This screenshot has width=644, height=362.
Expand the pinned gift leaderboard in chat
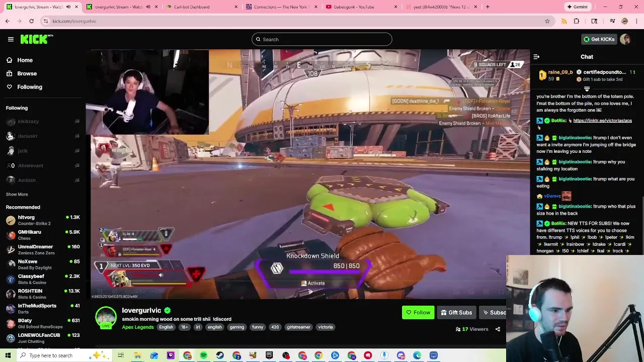click(587, 89)
